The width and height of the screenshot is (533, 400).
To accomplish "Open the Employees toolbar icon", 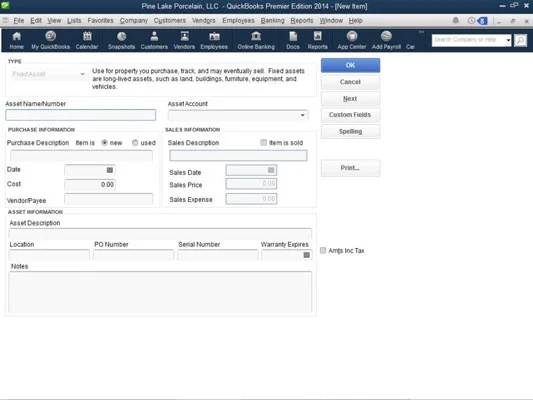I will (x=214, y=40).
